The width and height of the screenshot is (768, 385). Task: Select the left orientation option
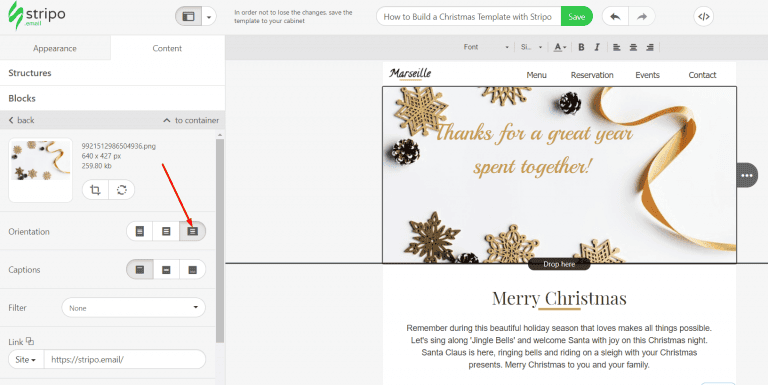(140, 231)
